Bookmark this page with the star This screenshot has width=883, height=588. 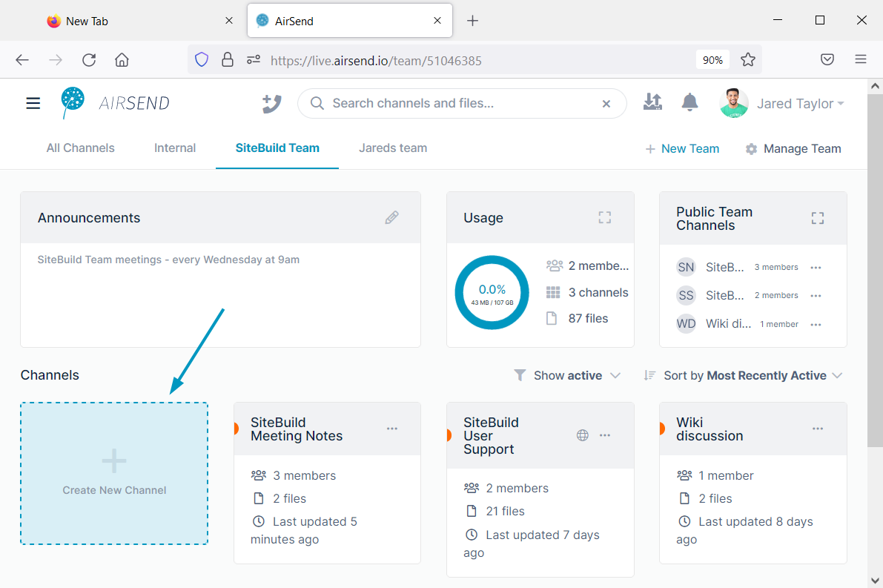click(x=748, y=60)
